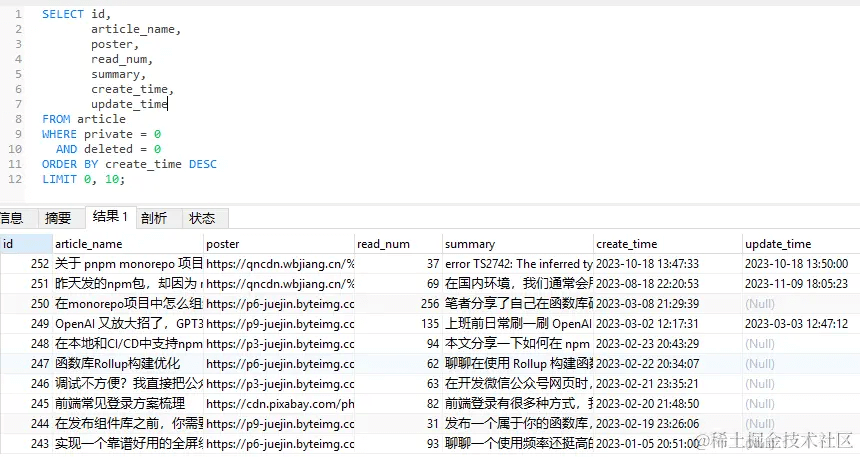Screen dimensions: 860x457
Task: Place cursor on SELECT id line in editor
Action: coord(76,14)
